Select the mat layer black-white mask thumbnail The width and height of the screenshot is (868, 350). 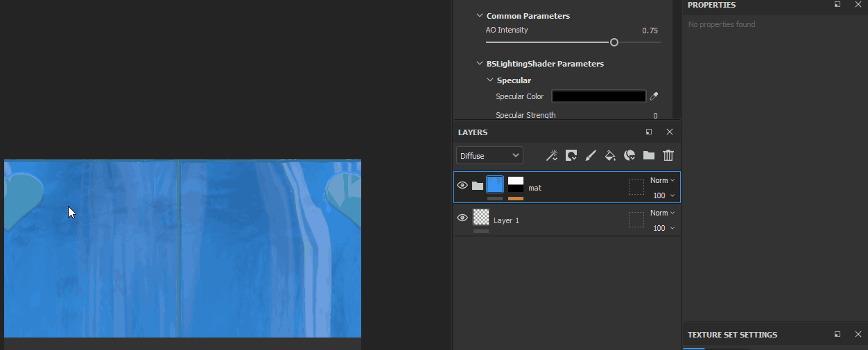tap(516, 184)
